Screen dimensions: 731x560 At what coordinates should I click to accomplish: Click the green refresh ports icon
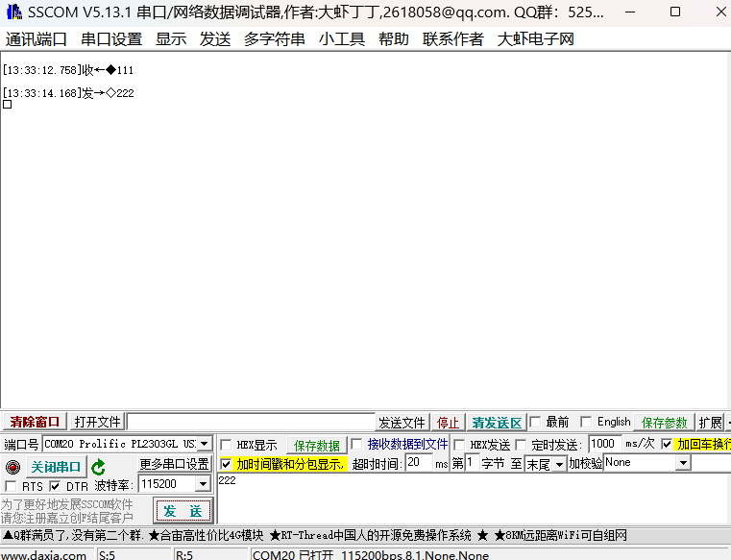(x=98, y=467)
